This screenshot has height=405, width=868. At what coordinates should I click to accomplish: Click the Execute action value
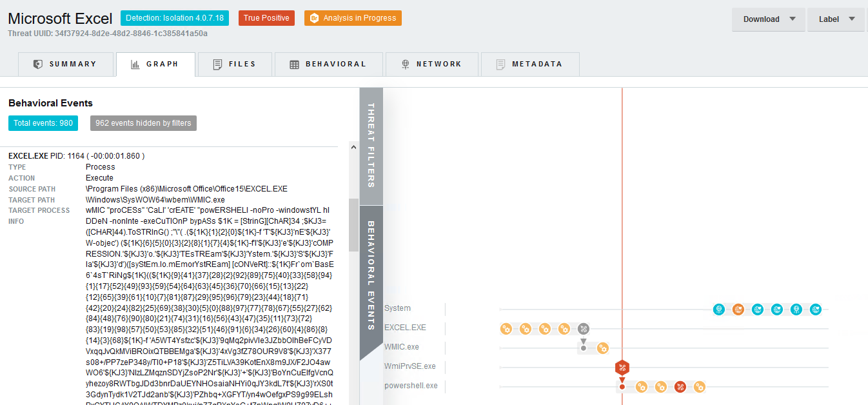coord(99,178)
